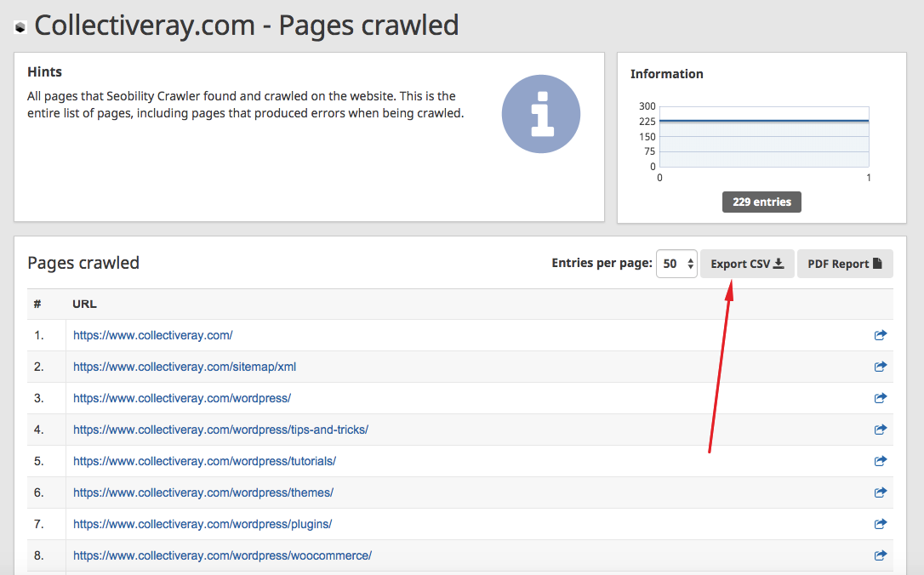Click the cube icon beside Collectiveray.com title
Screen dimensions: 924x575
click(20, 27)
